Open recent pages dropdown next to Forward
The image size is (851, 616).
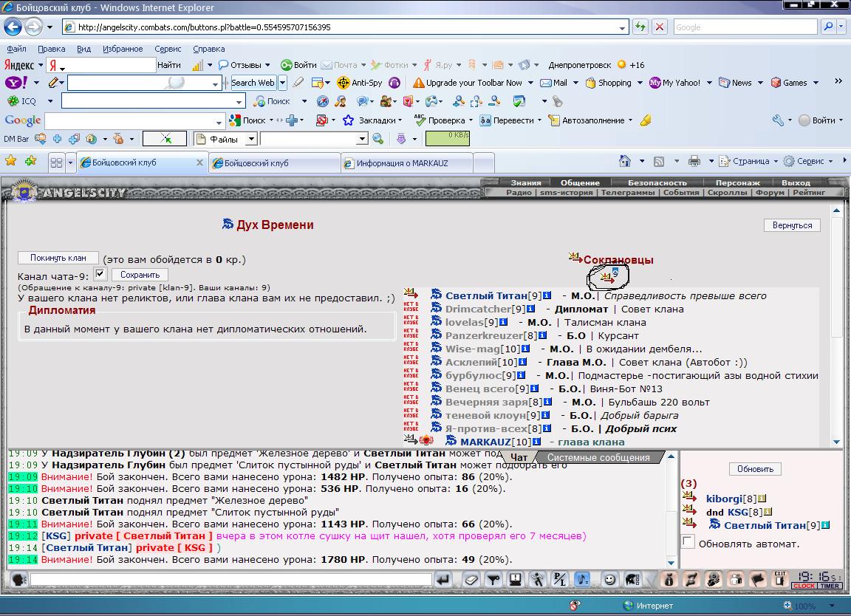click(50, 27)
